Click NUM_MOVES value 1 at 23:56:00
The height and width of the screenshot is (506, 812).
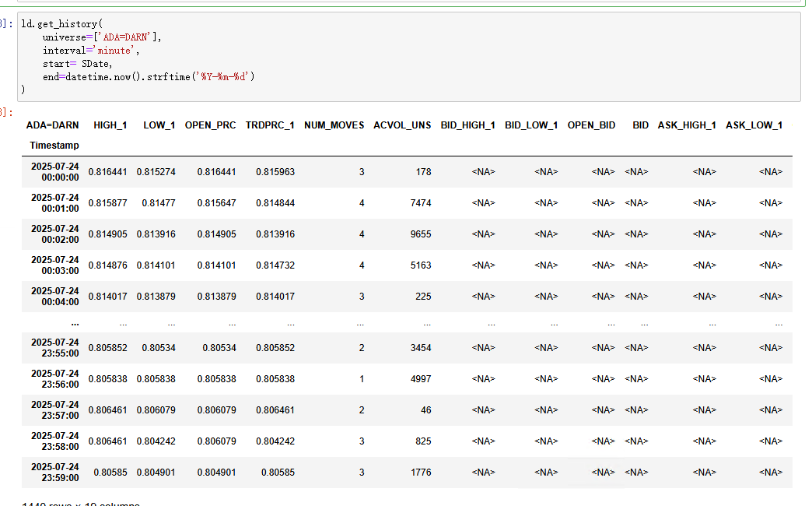click(x=362, y=379)
